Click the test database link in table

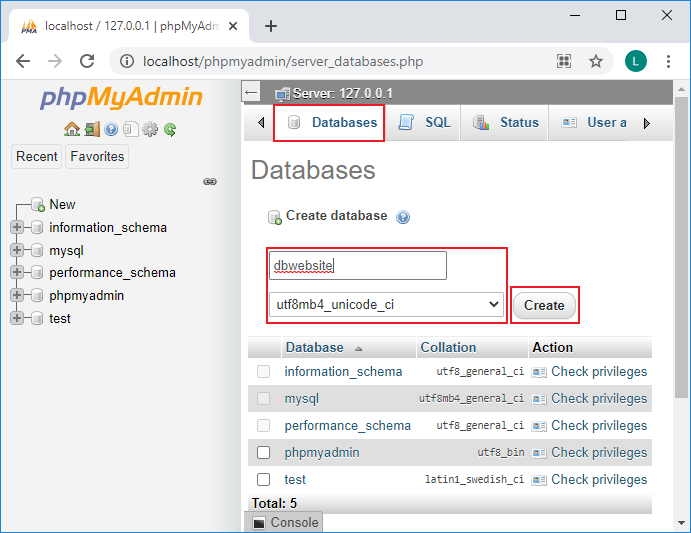pyautogui.click(x=295, y=479)
